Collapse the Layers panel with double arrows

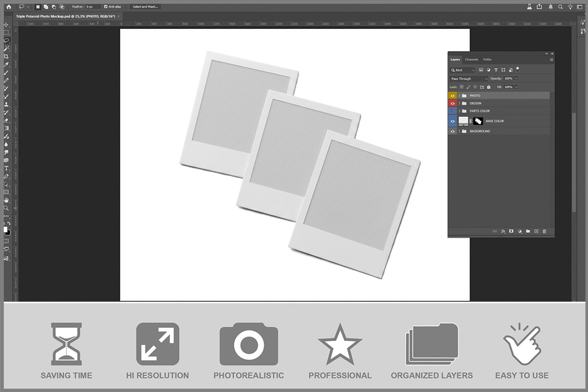pos(546,53)
